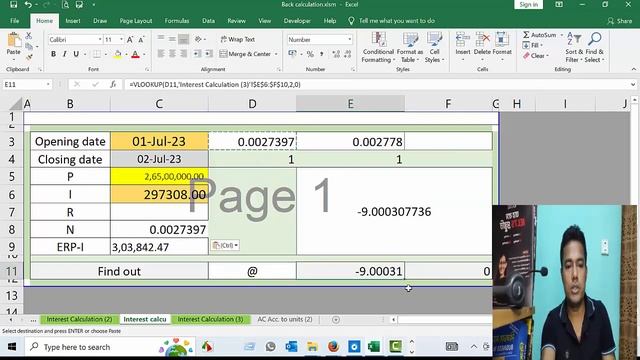
Task: Toggle Align Right
Action: click(x=184, y=53)
